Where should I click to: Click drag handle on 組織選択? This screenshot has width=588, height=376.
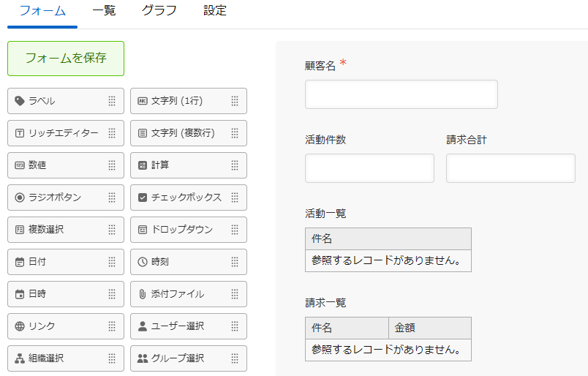click(x=112, y=358)
